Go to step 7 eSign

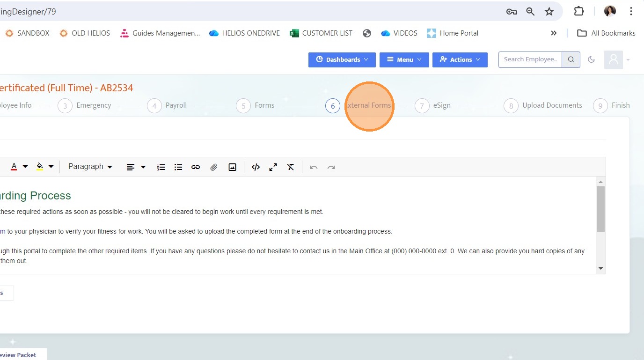pyautogui.click(x=433, y=105)
